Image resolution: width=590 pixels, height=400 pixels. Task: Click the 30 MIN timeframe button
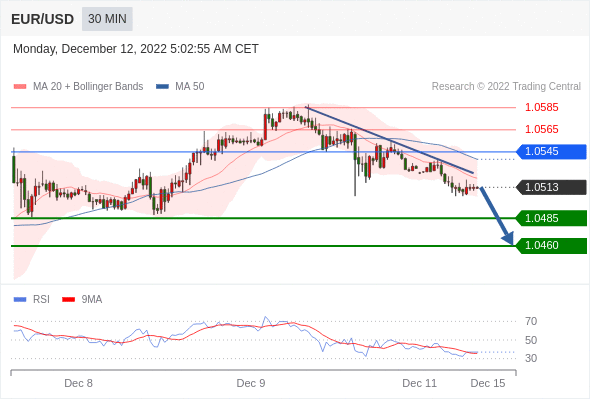(x=107, y=18)
